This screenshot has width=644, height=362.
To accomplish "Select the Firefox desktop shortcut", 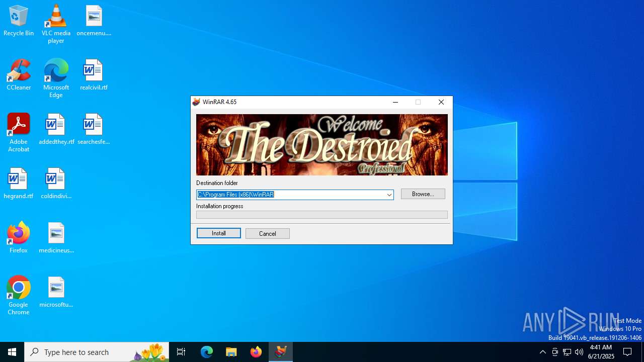I will tap(19, 238).
